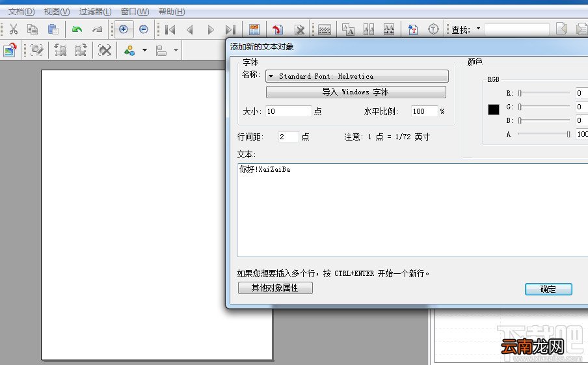Open the 过滤器(L) menu
This screenshot has height=365, width=588.
pos(95,12)
